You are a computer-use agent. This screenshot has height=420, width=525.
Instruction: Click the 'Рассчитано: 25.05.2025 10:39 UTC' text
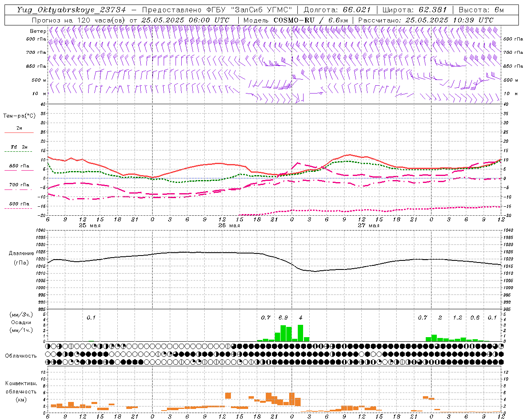[426, 20]
